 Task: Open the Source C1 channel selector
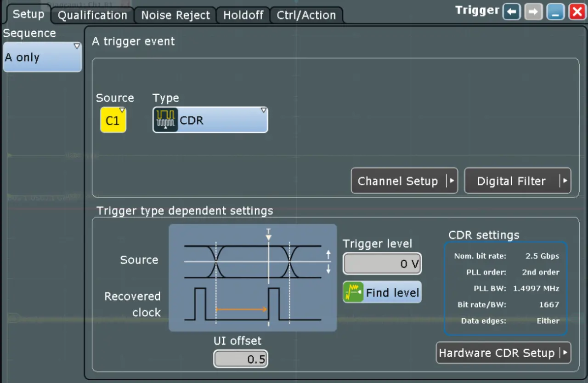point(113,120)
